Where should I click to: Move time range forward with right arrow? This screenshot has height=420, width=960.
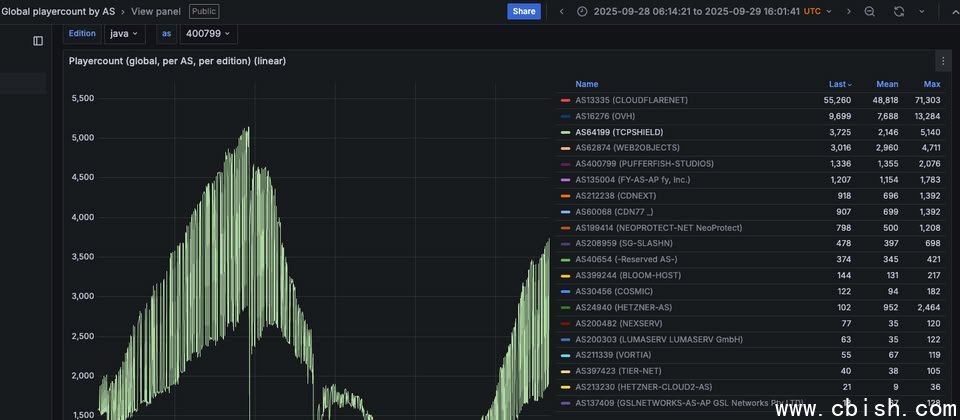click(x=849, y=11)
